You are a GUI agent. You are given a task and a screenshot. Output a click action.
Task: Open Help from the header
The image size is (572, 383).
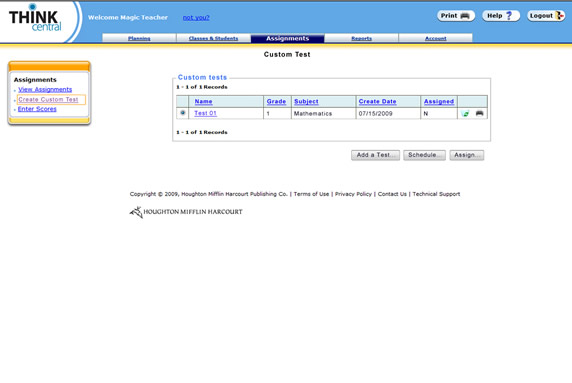501,16
